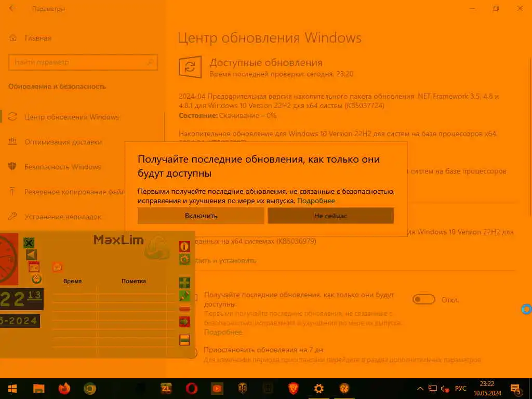Open notification center icon
This screenshot has width=532, height=399.
pyautogui.click(x=516, y=389)
